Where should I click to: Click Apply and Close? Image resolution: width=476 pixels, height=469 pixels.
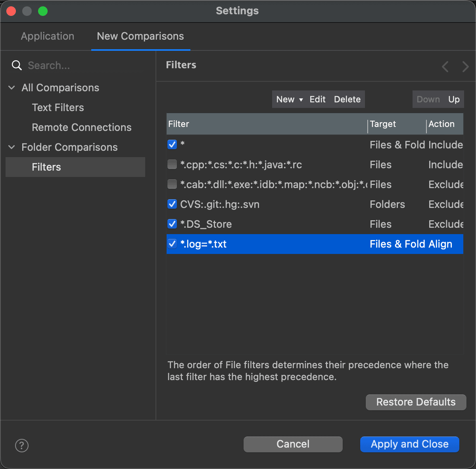[410, 444]
